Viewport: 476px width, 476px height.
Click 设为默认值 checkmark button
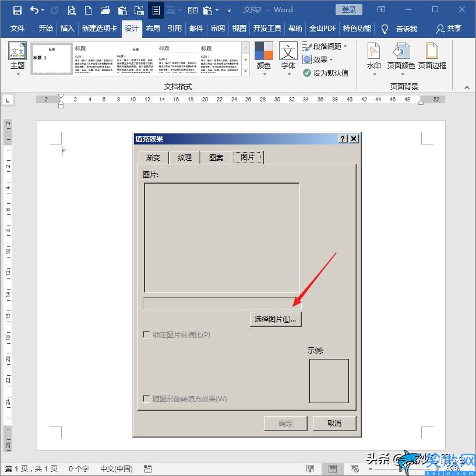(326, 73)
